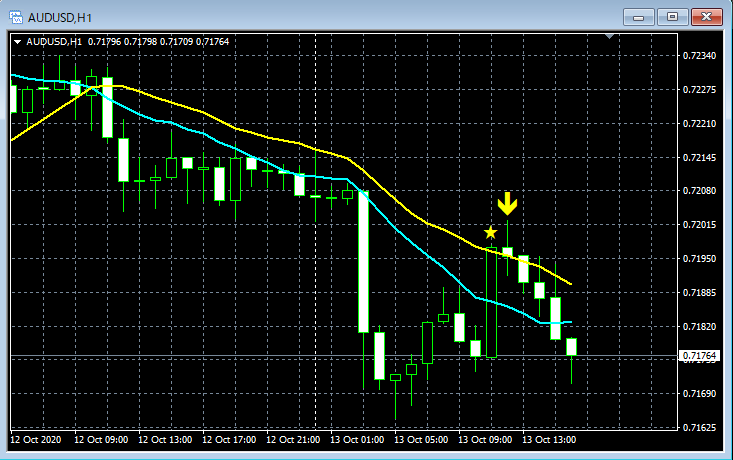Click the 12 Oct 13:00 time label
Image resolution: width=733 pixels, height=460 pixels.
pyautogui.click(x=165, y=440)
